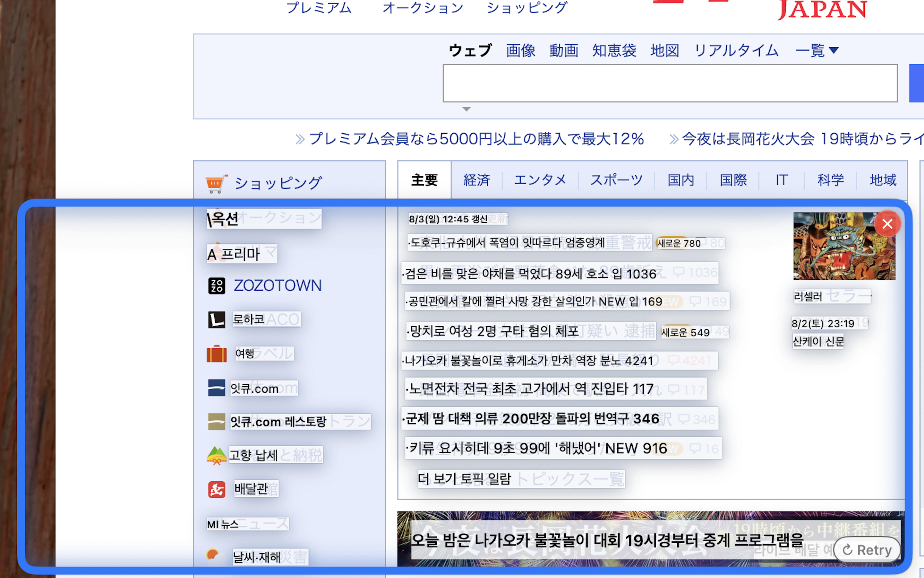Switch to the IT news tab

[782, 180]
